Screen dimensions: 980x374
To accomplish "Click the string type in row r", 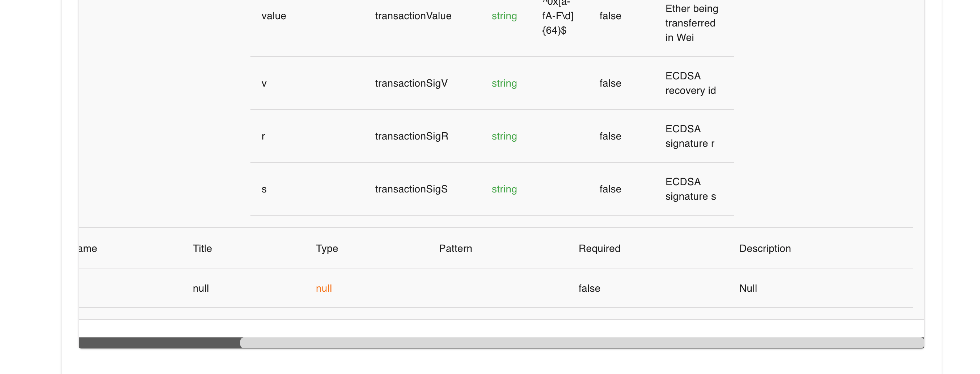I will click(504, 136).
